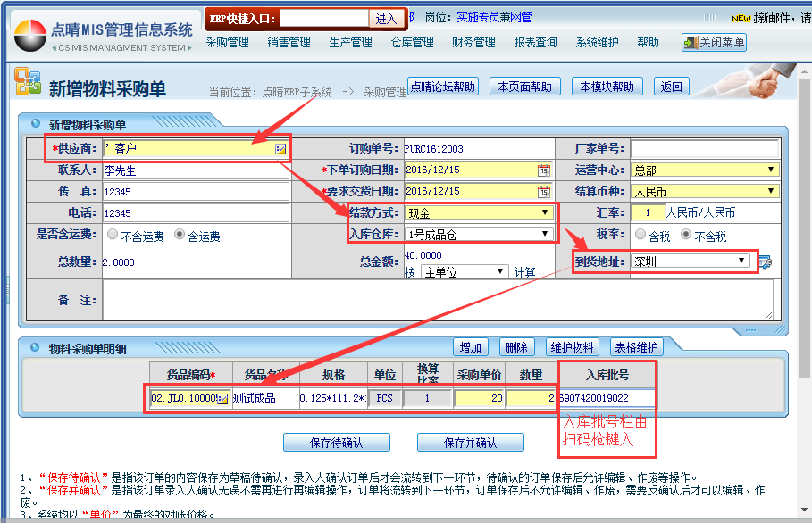Click the 增加 button in detail section
The height and width of the screenshot is (523, 812).
(x=470, y=347)
